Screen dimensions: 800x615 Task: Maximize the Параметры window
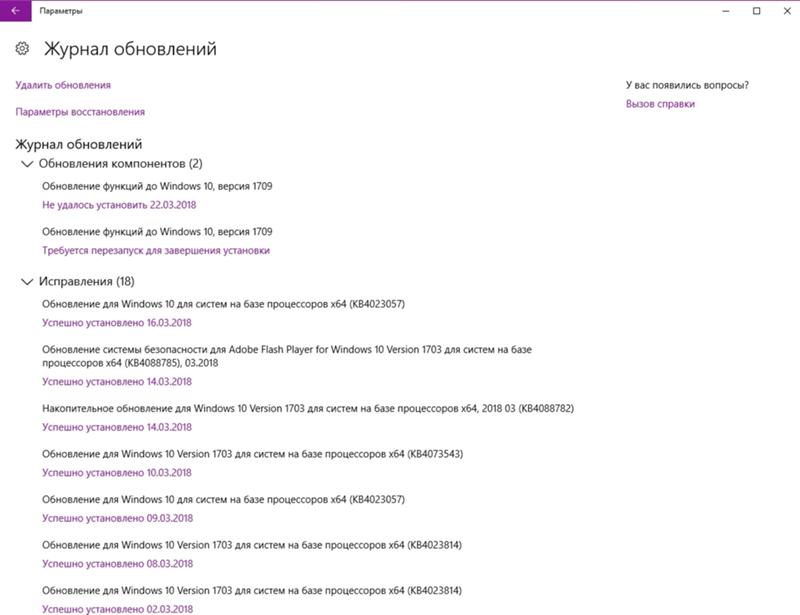point(756,11)
